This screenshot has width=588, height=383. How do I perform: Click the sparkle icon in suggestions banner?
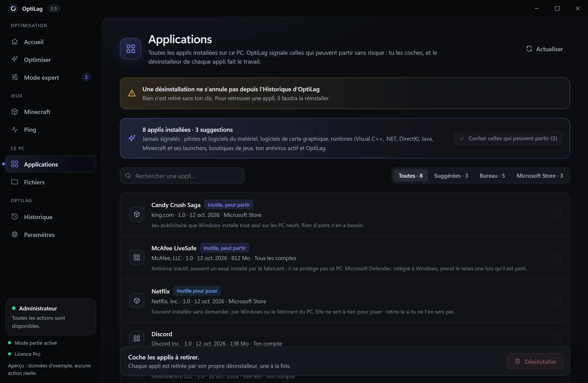click(x=132, y=138)
